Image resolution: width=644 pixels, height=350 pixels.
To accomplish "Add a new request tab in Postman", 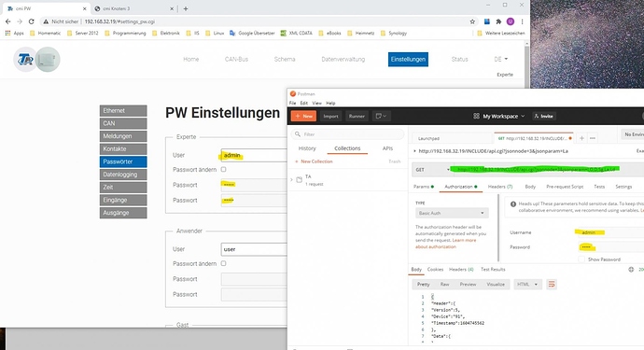I will (x=581, y=138).
